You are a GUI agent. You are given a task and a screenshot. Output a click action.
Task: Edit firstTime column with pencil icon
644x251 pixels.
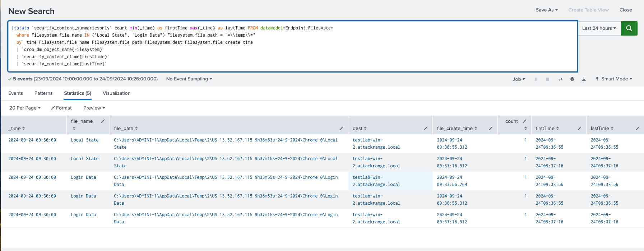(579, 128)
